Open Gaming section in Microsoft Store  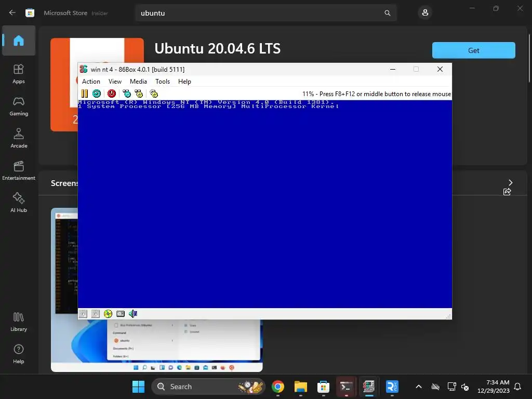(19, 106)
